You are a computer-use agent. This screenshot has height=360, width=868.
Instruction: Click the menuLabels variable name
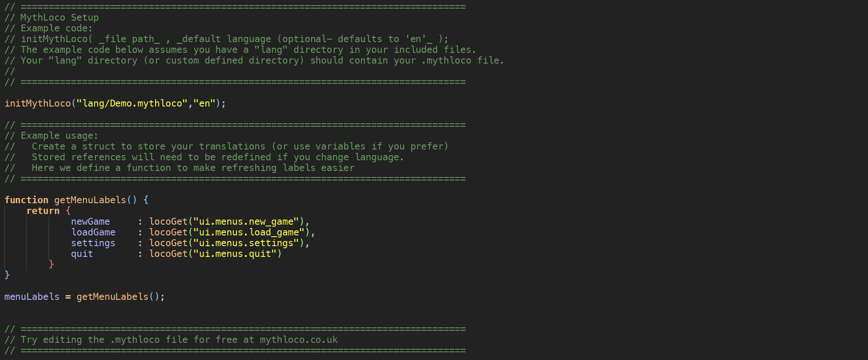point(32,297)
